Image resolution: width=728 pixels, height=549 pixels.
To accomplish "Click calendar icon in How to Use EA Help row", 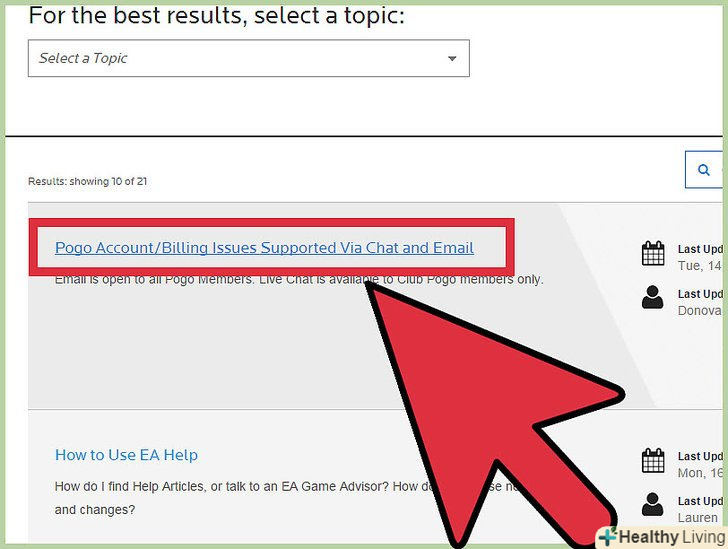I will point(653,461).
